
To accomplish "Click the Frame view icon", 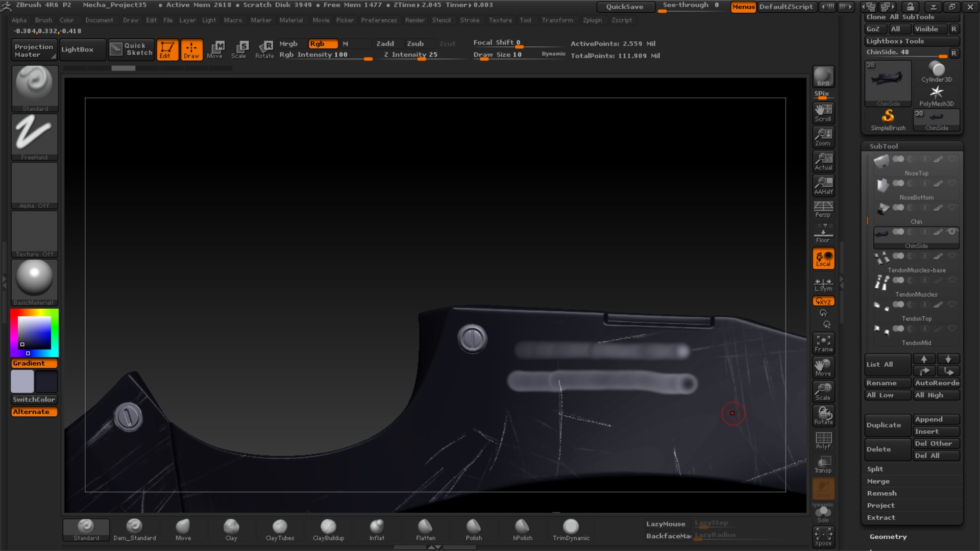I will click(x=823, y=343).
